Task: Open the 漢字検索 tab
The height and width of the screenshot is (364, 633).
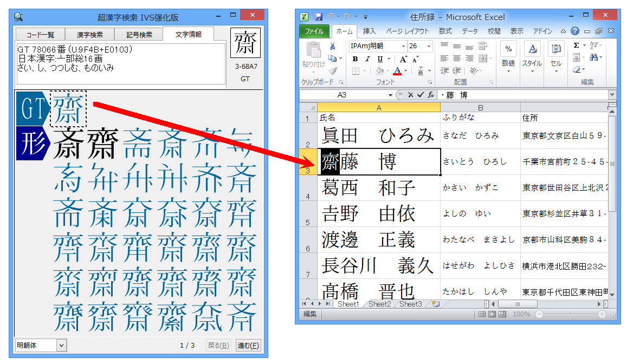Action: pos(89,35)
